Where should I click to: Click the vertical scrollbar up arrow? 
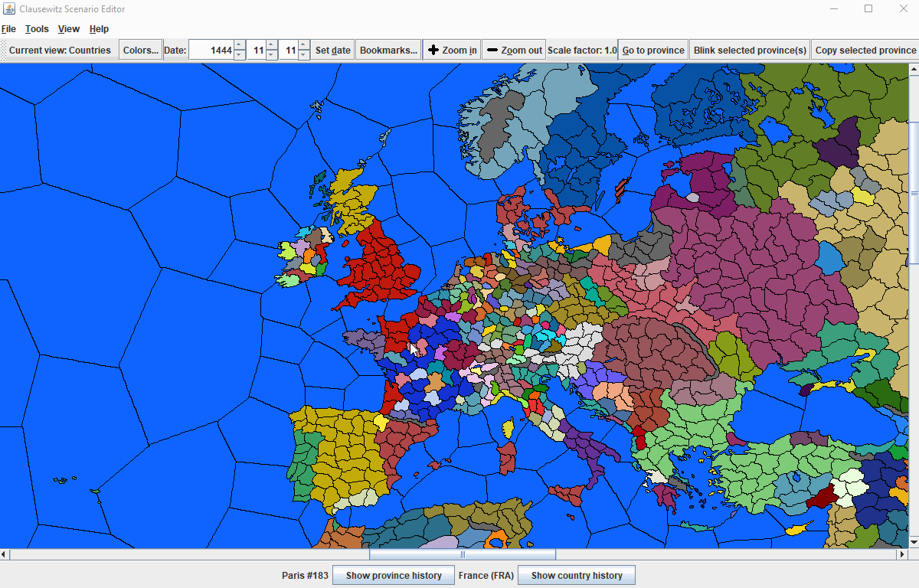[914, 70]
